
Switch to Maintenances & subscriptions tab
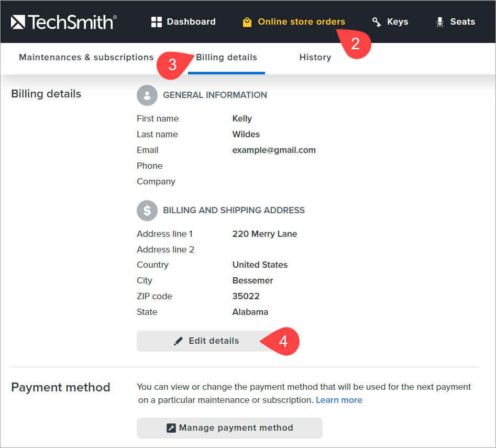(86, 58)
